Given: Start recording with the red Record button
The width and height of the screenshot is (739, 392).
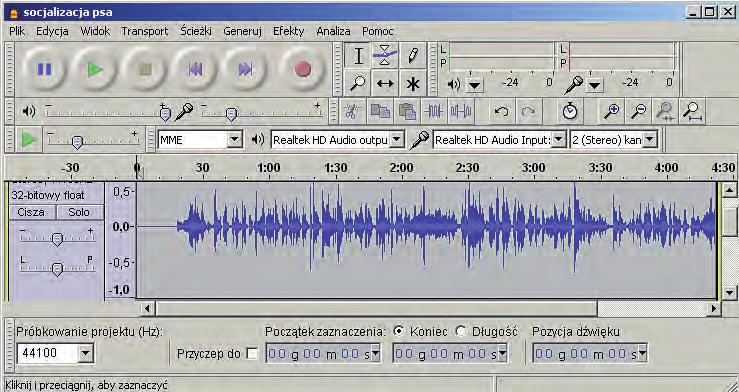Looking at the screenshot, I should click(x=303, y=70).
